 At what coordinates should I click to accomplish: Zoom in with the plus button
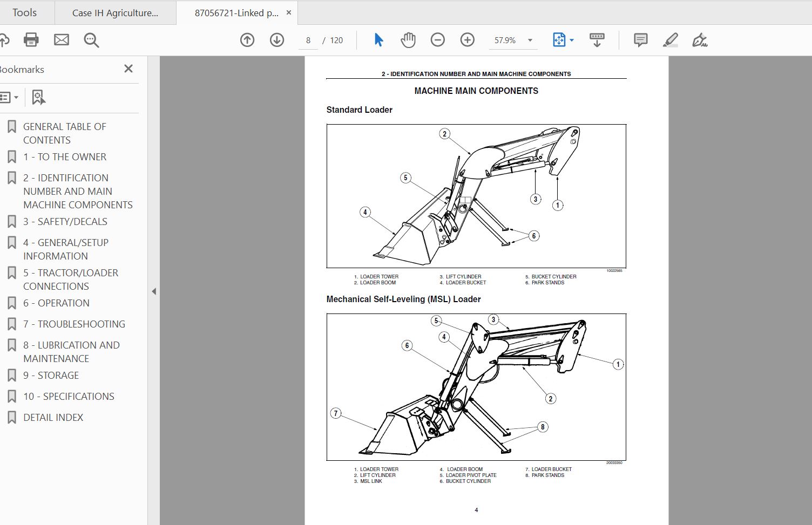(468, 40)
